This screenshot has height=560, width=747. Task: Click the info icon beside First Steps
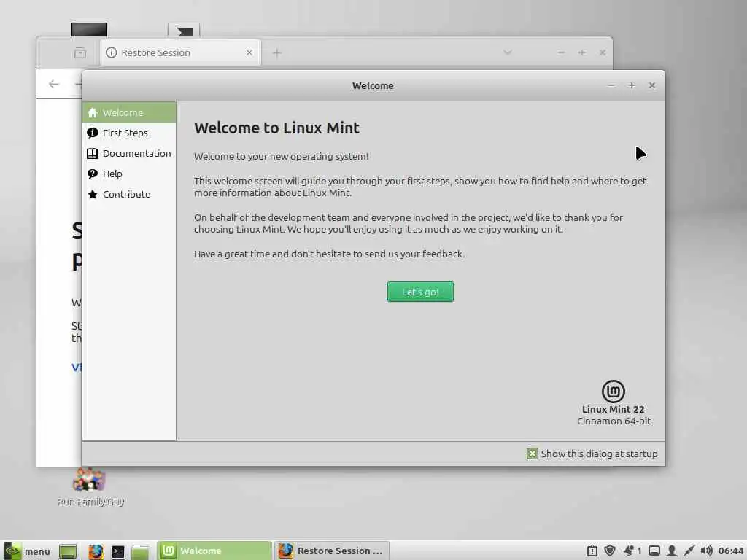[93, 133]
